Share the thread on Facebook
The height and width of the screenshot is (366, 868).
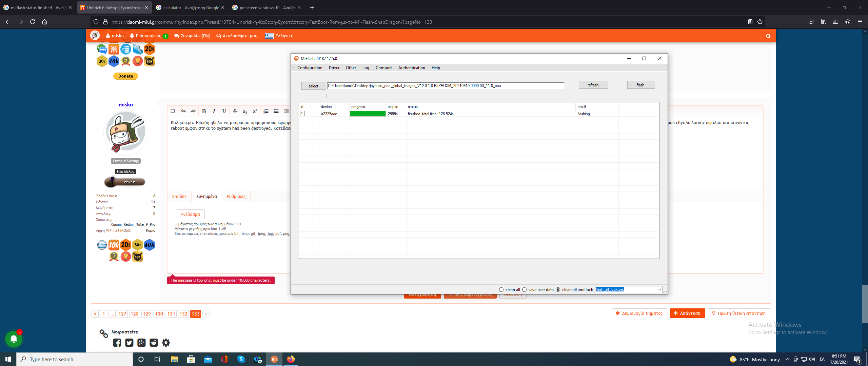[x=117, y=343]
